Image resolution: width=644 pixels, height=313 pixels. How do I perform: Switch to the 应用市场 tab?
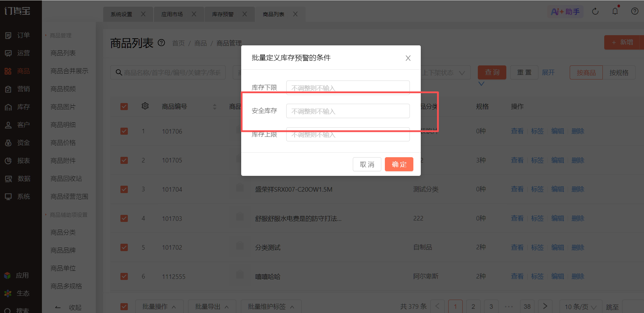click(172, 14)
